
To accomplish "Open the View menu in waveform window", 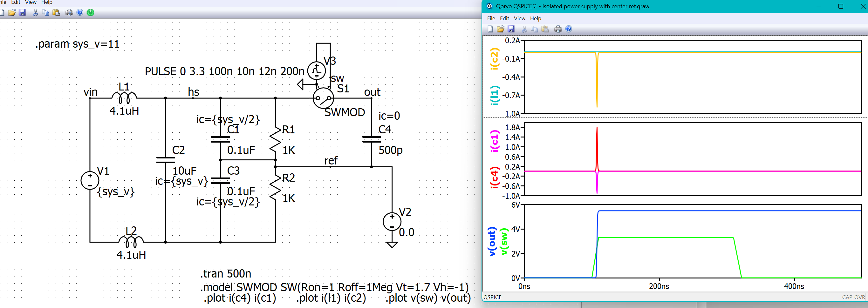I will tap(519, 18).
